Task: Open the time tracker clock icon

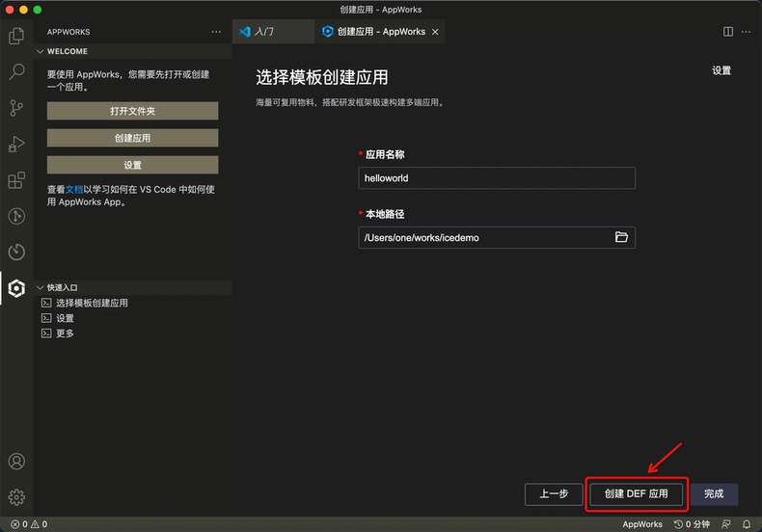Action: point(16,252)
